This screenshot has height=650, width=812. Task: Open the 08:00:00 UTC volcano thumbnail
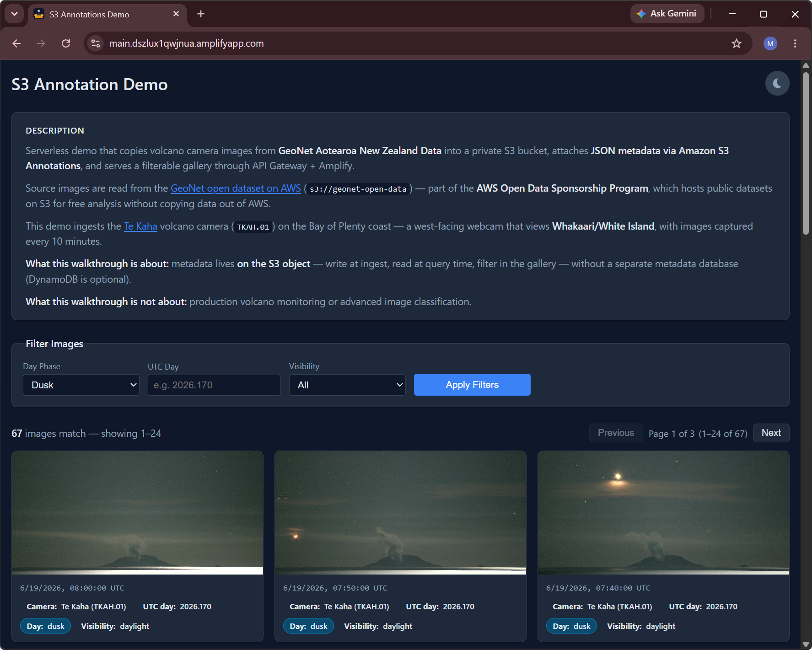tap(137, 513)
